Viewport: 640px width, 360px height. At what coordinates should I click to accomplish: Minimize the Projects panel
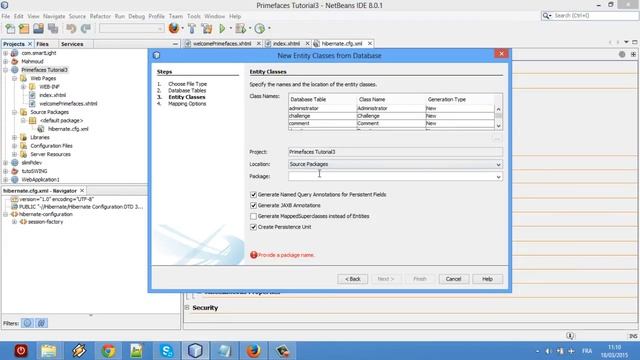(175, 44)
